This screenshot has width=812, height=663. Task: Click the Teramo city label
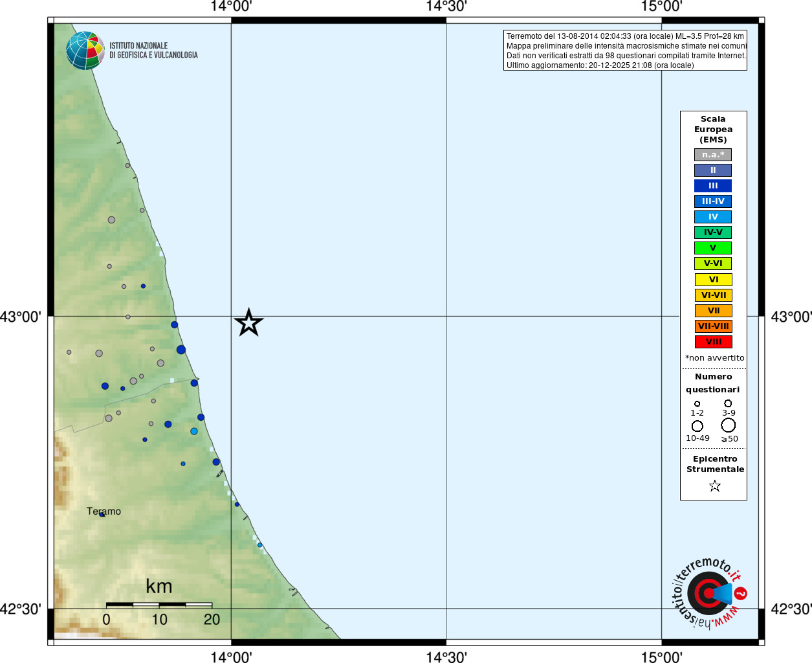pyautogui.click(x=104, y=511)
